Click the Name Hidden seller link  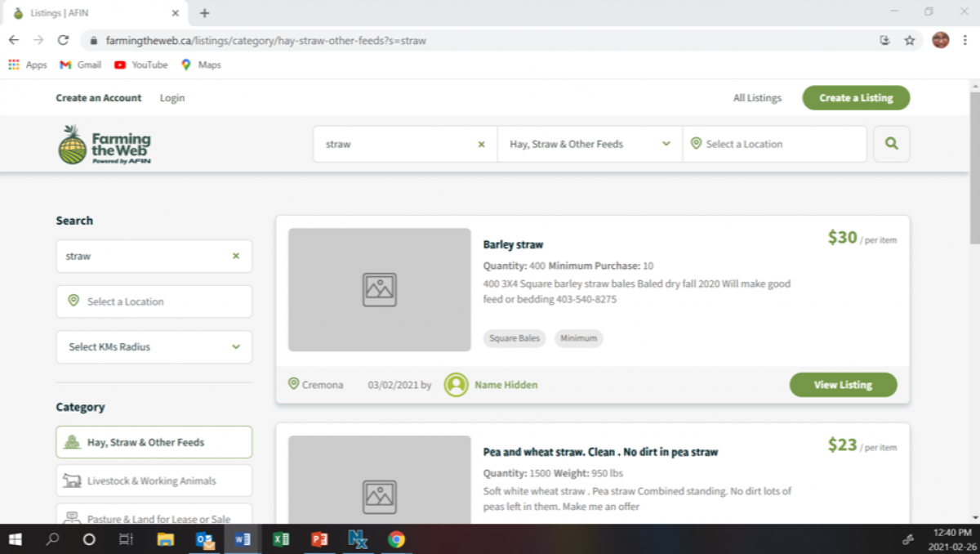pos(506,385)
